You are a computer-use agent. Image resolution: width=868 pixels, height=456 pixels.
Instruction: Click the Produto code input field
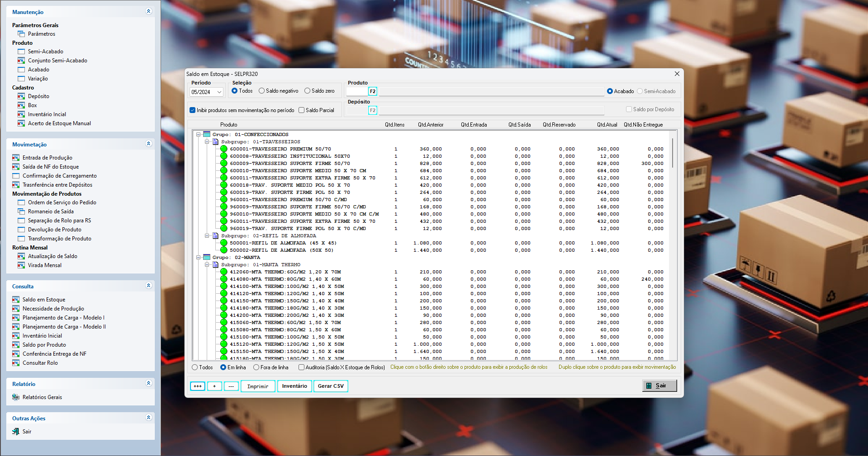(357, 91)
